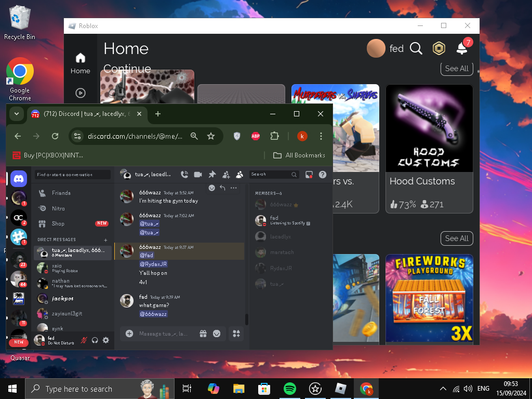Toggle deafen headphones in Discord
The image size is (532, 399).
[95, 340]
